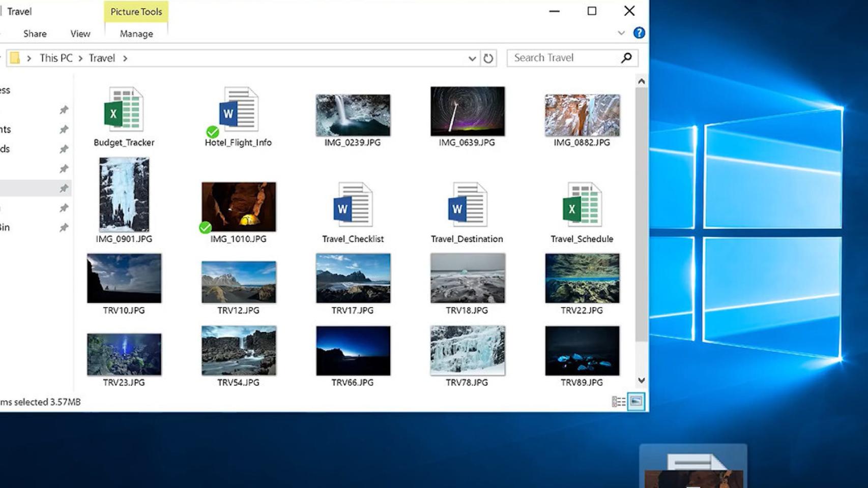
Task: Open the address bar dropdown arrow
Action: [x=472, y=58]
